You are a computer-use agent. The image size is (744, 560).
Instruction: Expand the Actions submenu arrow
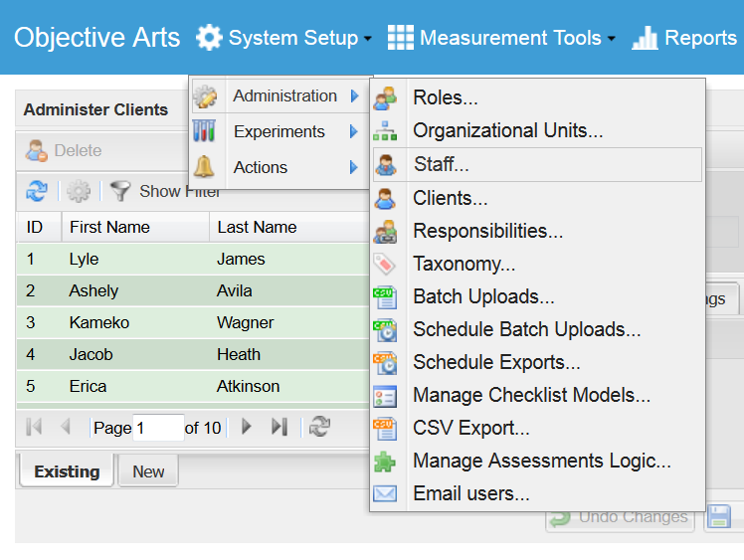click(353, 167)
